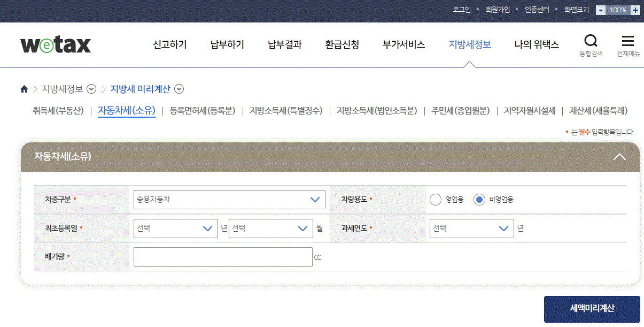The width and height of the screenshot is (644, 327).
Task: Click the 로그인 link
Action: [461, 10]
